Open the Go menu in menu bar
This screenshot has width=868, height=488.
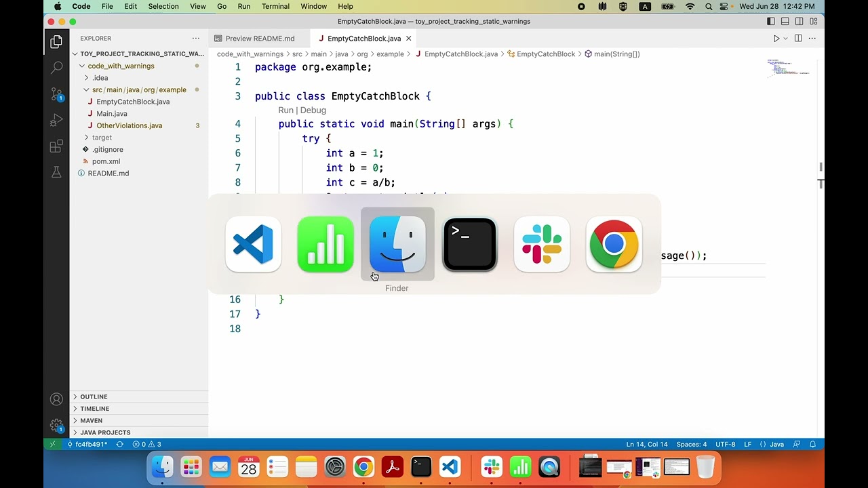click(x=222, y=6)
